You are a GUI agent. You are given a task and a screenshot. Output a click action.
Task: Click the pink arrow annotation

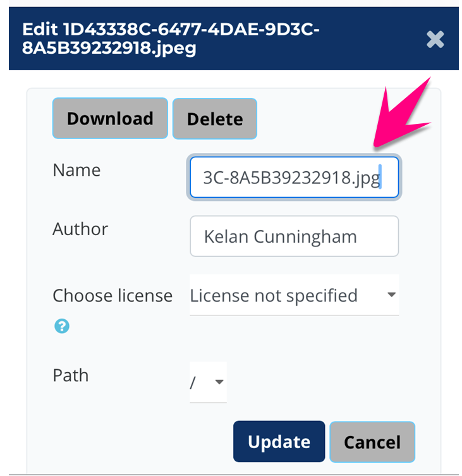click(399, 114)
